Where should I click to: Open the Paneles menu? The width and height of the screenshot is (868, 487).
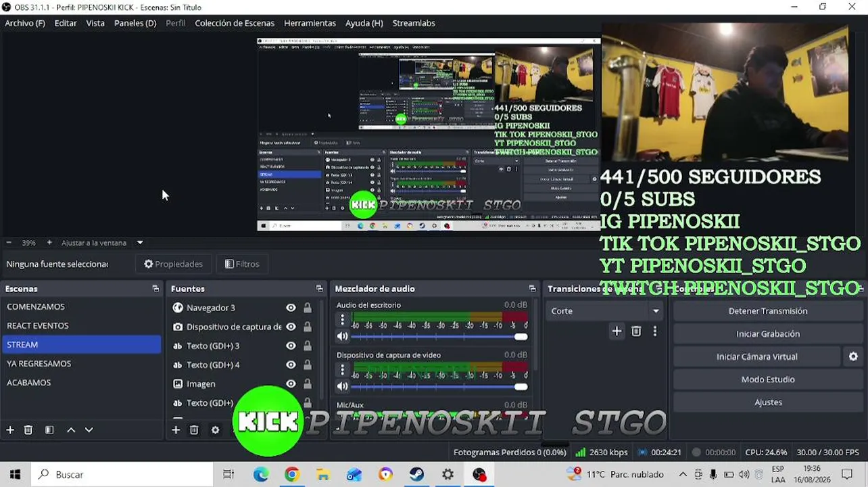[x=135, y=23]
